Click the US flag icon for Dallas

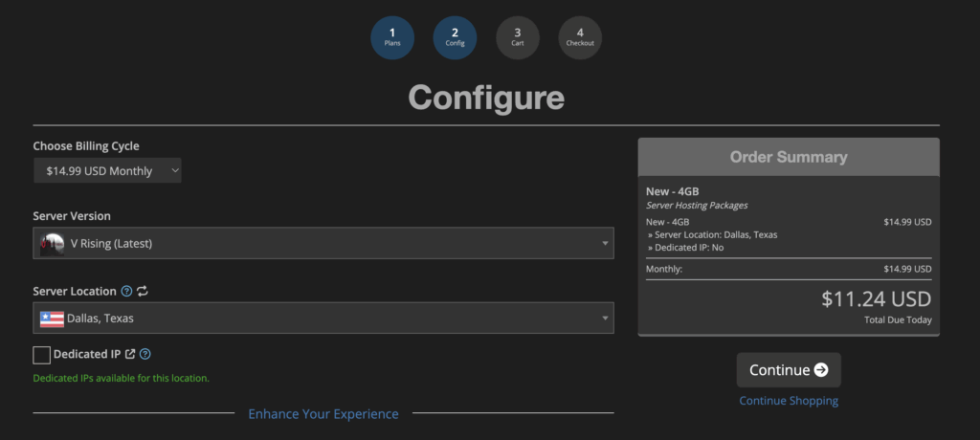pos(52,319)
